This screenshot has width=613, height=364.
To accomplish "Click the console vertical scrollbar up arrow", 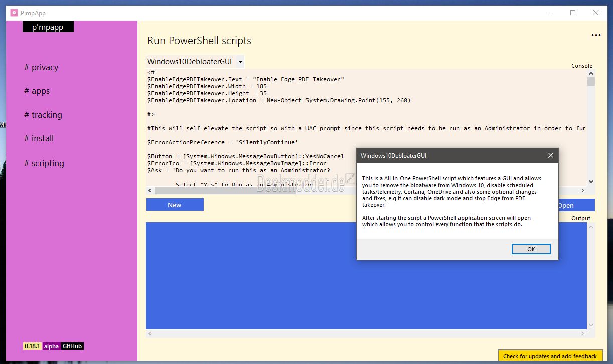I will (x=591, y=74).
